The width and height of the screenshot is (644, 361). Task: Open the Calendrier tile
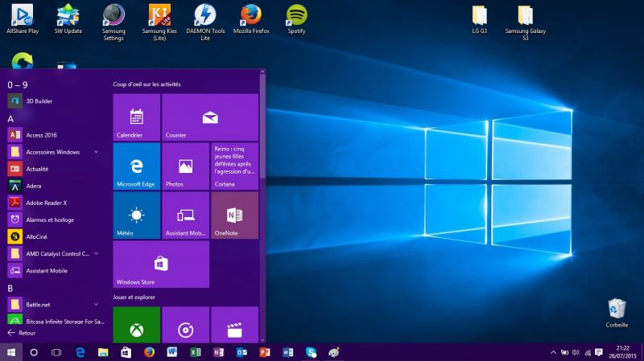coord(136,117)
